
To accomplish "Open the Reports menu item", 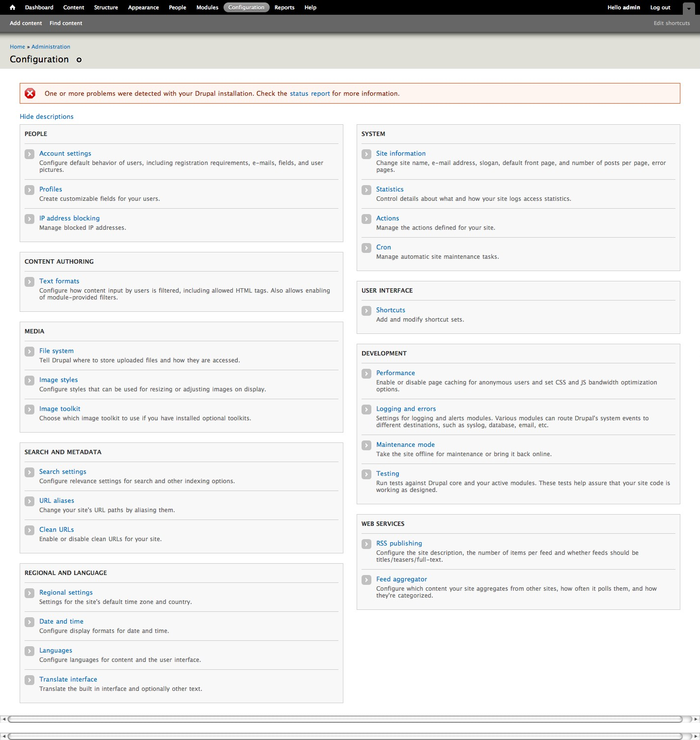I will [x=284, y=7].
